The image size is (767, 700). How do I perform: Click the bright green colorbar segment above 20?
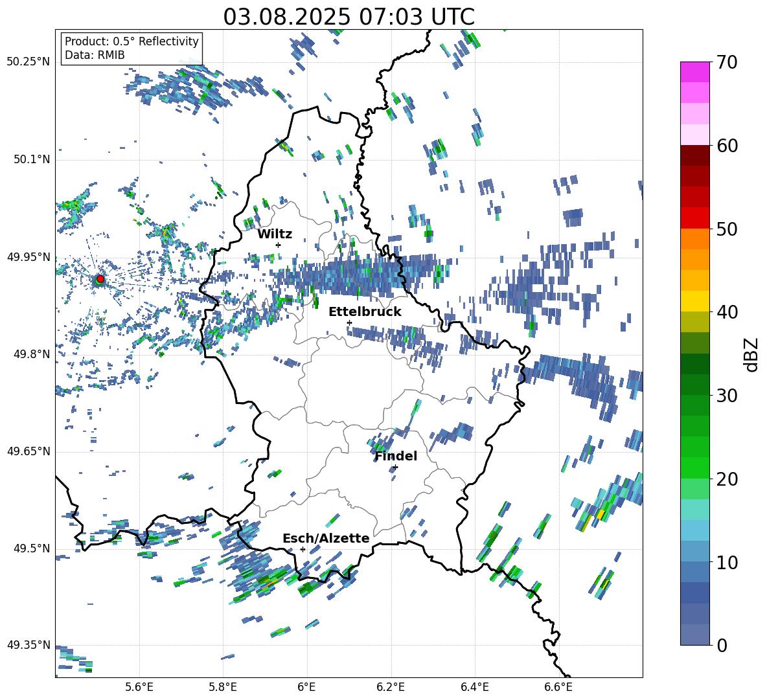[694, 468]
